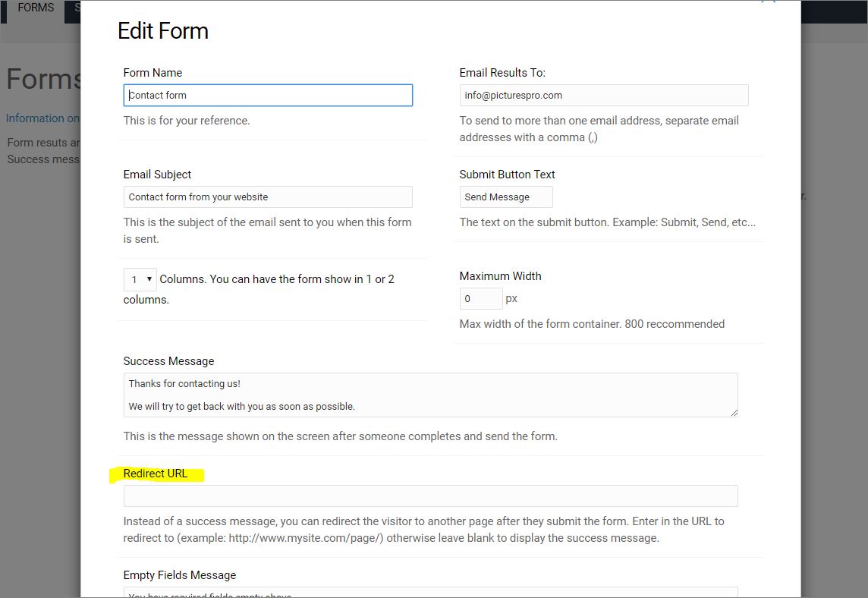This screenshot has height=598, width=868.
Task: Click the 'Email Subject' label
Action: pyautogui.click(x=157, y=175)
